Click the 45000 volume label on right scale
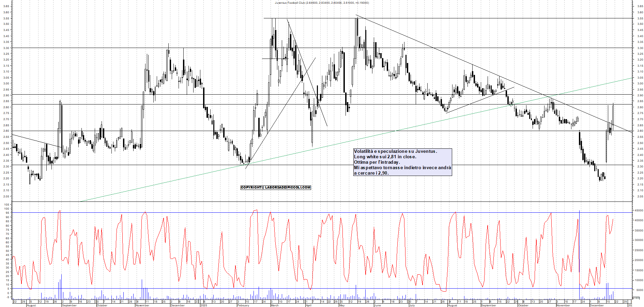Viewport: 644px width, 307px height. point(638,211)
